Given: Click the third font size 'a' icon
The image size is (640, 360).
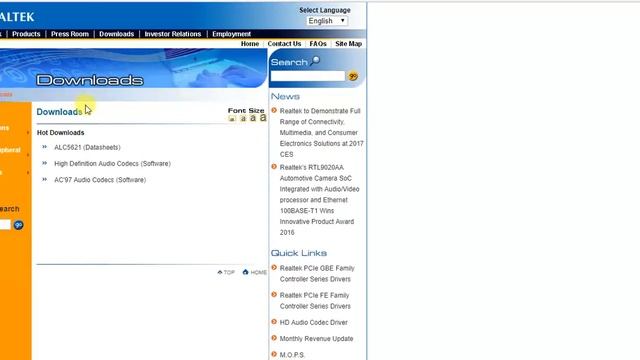Looking at the screenshot, I should (x=253, y=118).
